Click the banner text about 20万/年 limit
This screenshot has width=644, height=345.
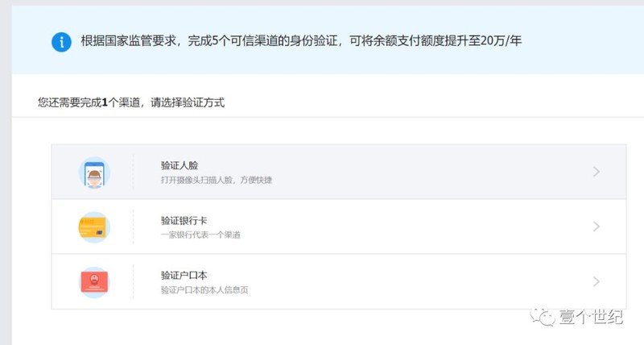301,41
